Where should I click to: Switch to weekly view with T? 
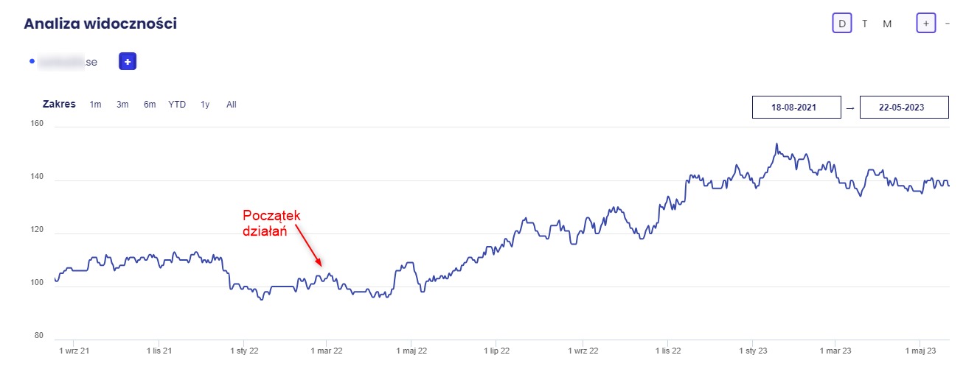click(x=864, y=24)
